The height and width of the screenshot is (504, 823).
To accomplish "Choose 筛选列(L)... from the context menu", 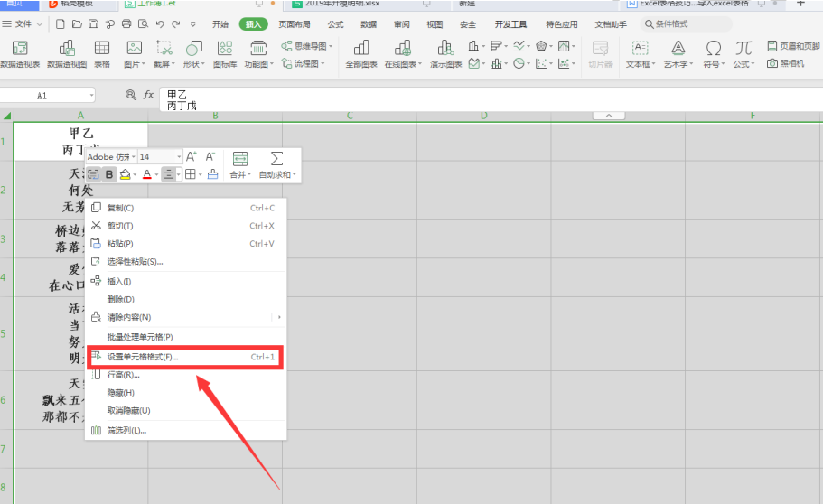I will [186, 431].
